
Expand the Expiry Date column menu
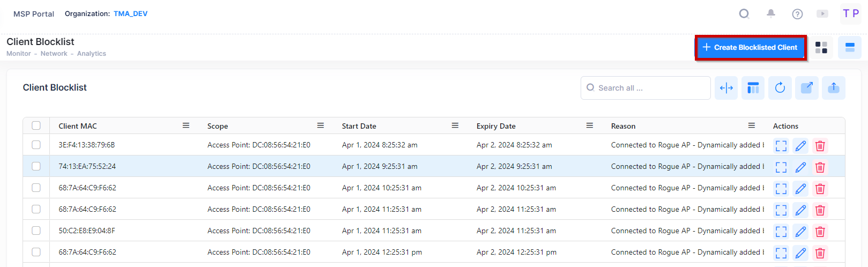589,125
